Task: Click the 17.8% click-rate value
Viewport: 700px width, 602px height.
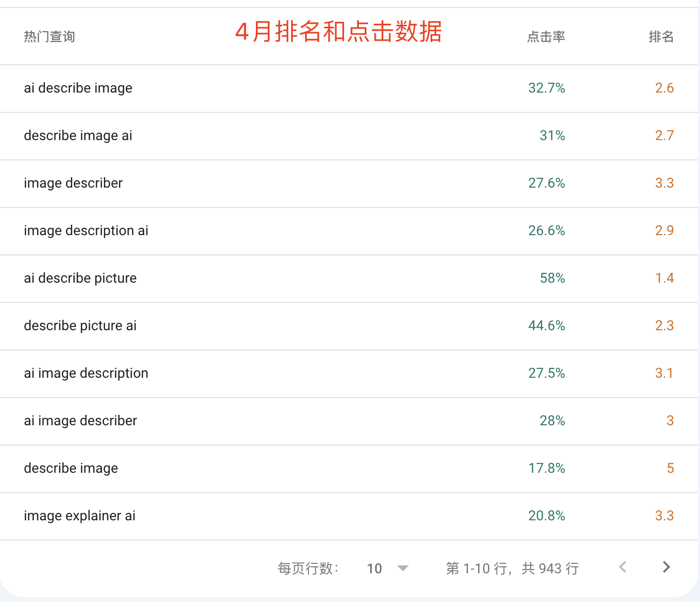Action: pos(547,468)
